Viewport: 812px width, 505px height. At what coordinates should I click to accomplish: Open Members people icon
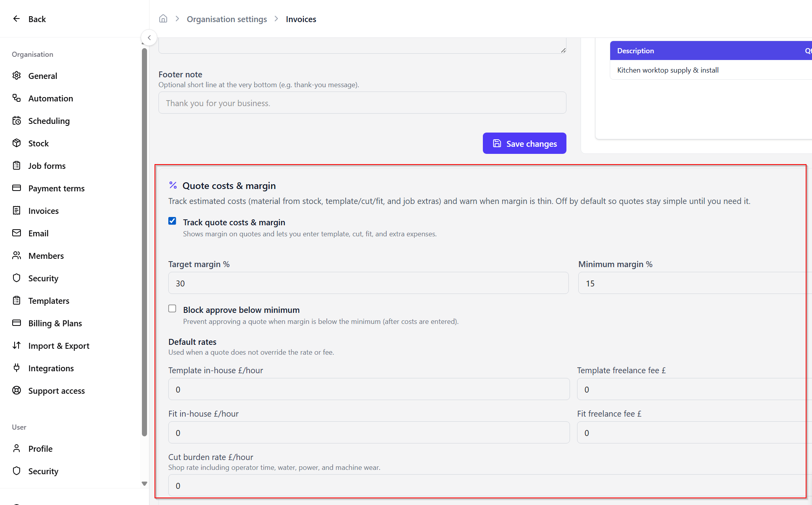pos(17,255)
